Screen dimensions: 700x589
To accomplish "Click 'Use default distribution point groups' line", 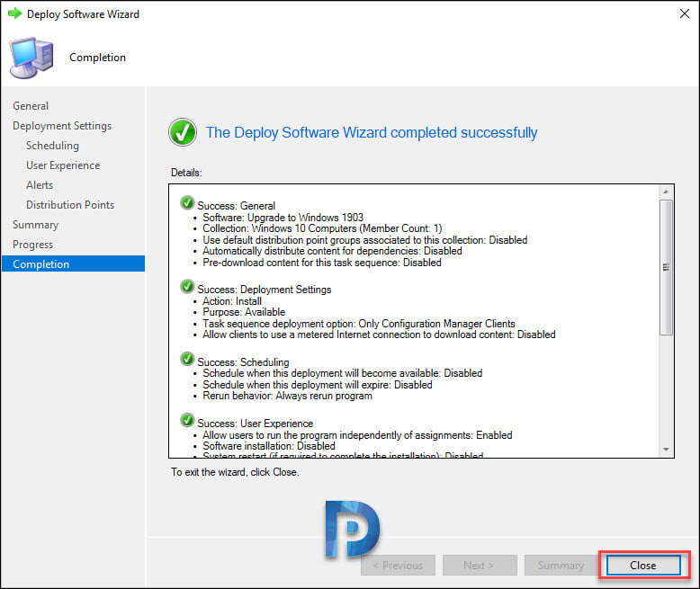I will [x=364, y=240].
